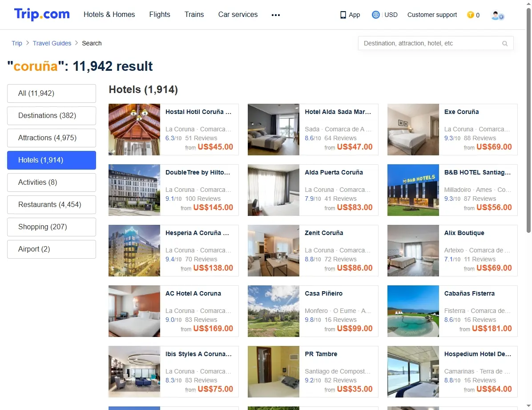Open Car services menu

[x=238, y=15]
